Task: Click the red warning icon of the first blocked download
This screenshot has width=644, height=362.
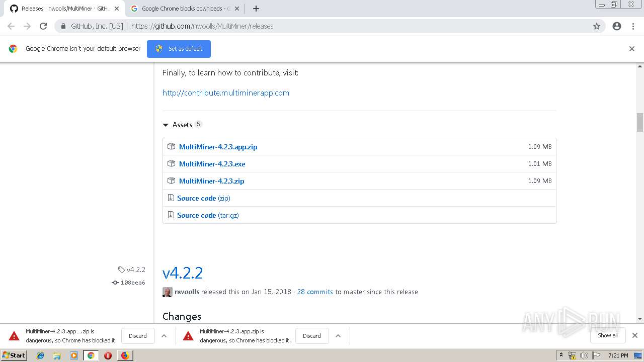Action: [x=14, y=336]
